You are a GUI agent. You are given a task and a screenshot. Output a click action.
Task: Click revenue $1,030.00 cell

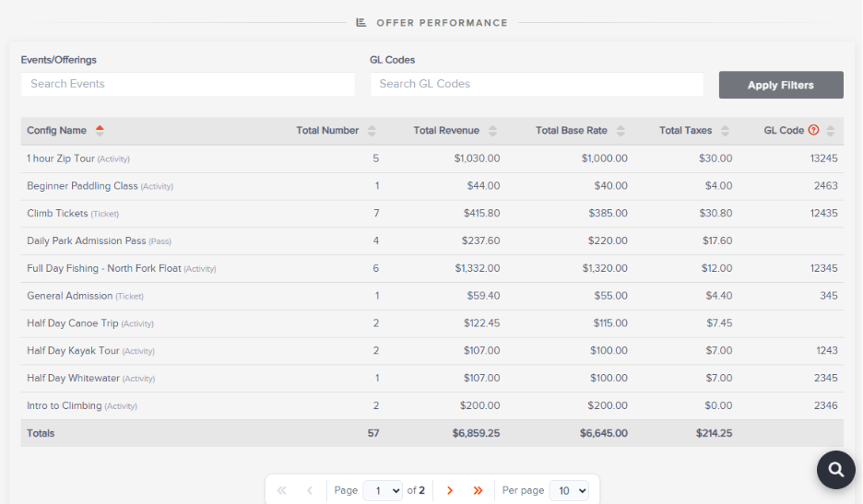point(477,158)
